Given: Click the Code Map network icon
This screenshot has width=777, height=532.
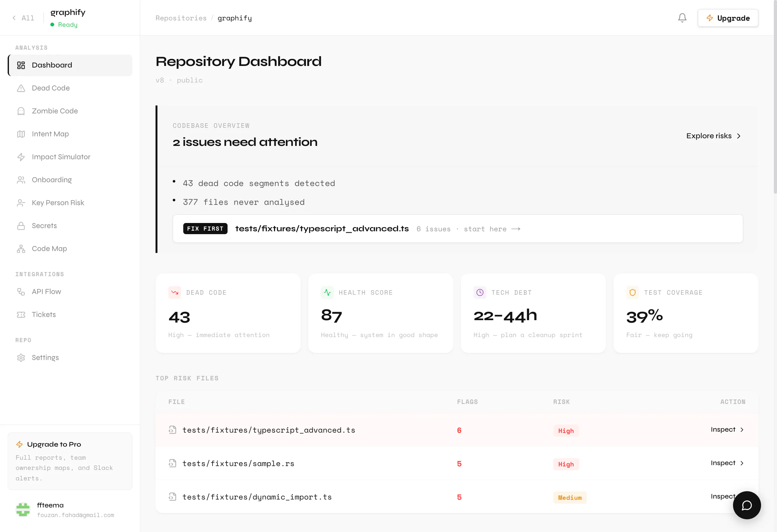Looking at the screenshot, I should pos(21,248).
